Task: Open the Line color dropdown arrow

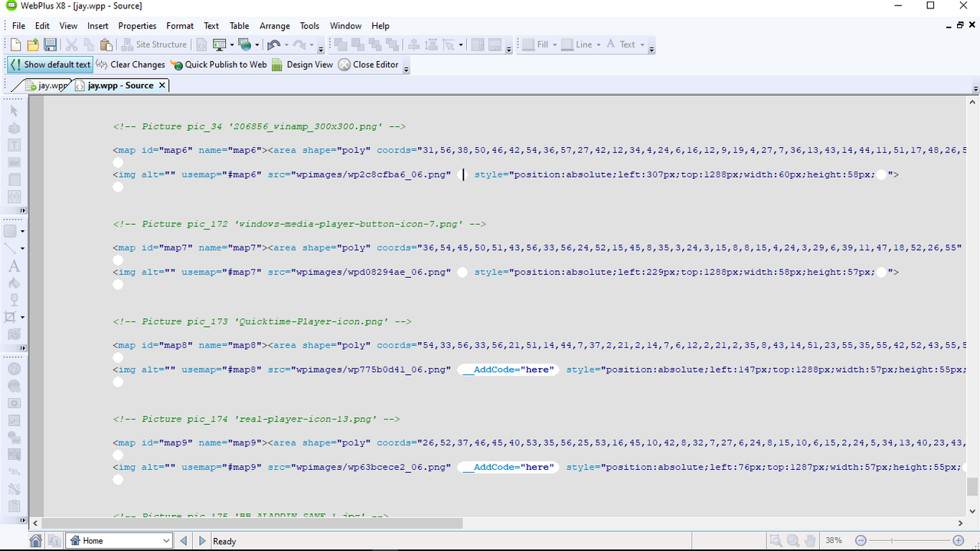Action: (x=598, y=45)
